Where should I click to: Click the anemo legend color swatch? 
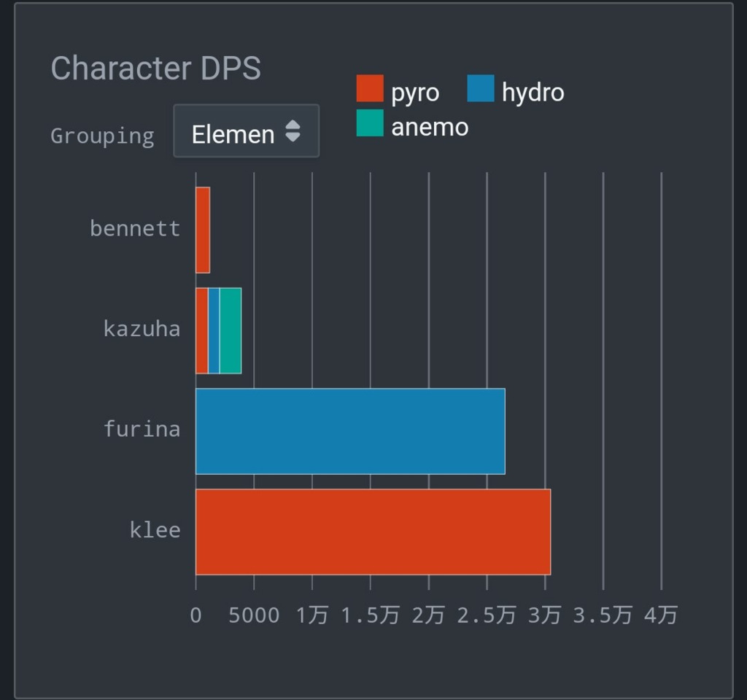369,122
